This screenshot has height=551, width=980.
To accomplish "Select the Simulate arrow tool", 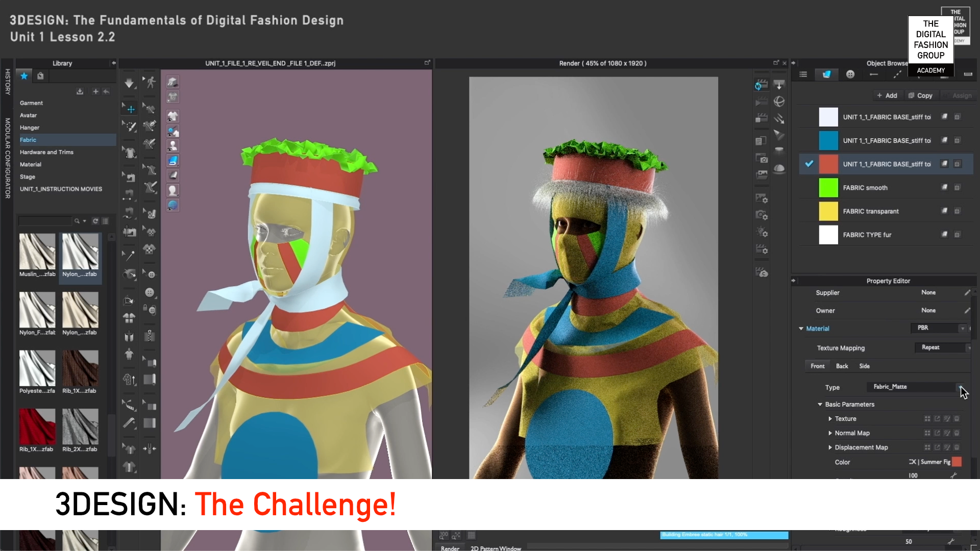I will click(x=129, y=83).
